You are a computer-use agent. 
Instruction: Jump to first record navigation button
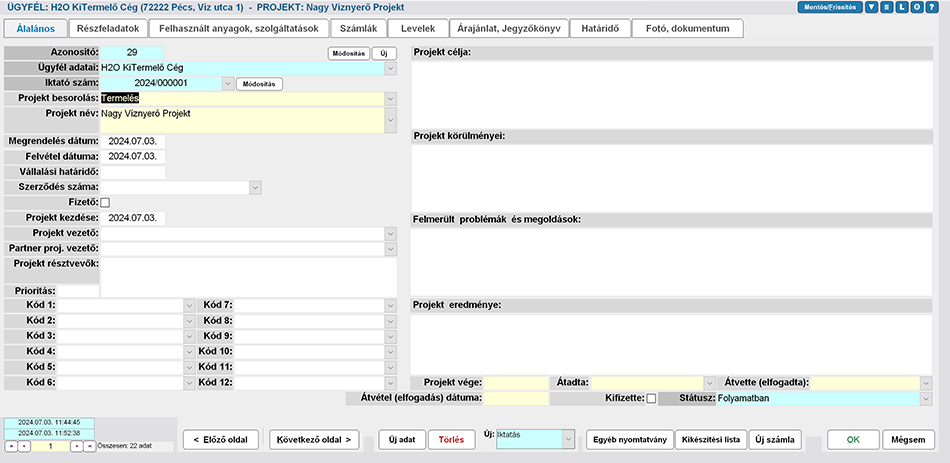pyautogui.click(x=10, y=446)
